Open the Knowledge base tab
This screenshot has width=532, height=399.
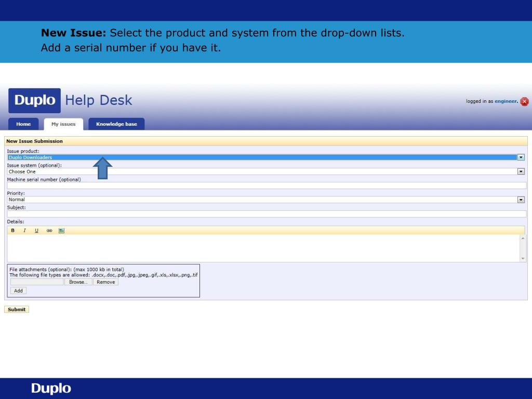tap(116, 124)
